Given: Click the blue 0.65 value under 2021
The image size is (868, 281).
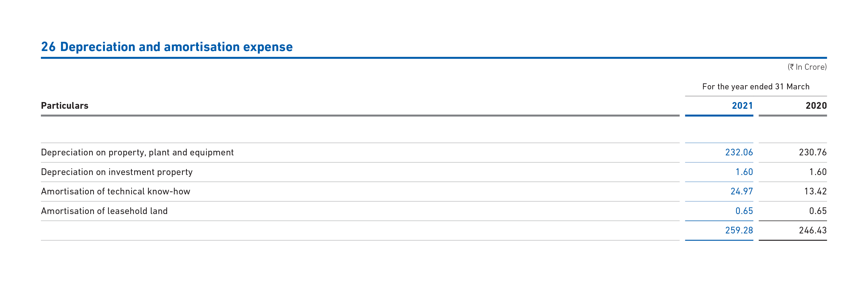Looking at the screenshot, I should [x=744, y=211].
